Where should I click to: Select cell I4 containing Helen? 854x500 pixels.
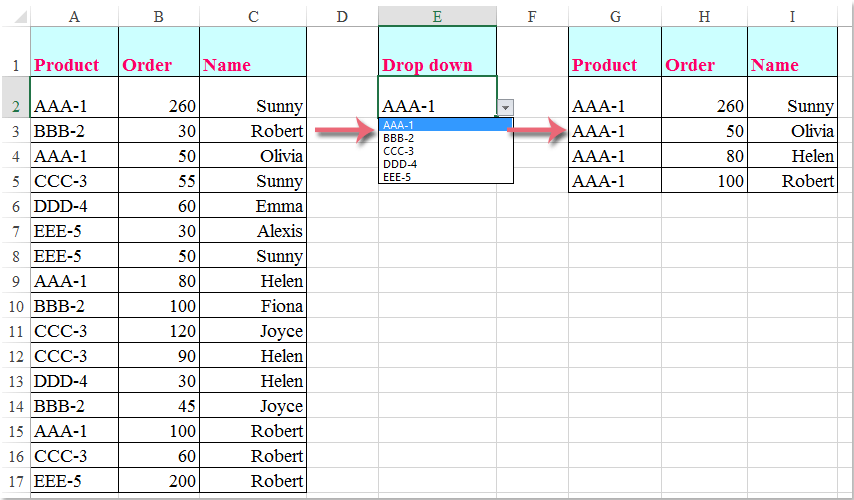point(792,156)
